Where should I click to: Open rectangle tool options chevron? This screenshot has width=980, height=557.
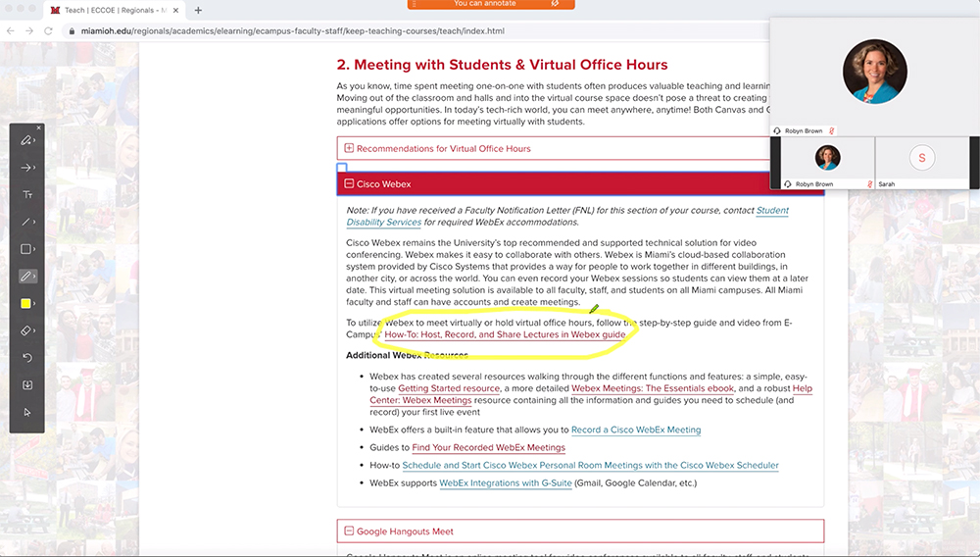(x=34, y=249)
